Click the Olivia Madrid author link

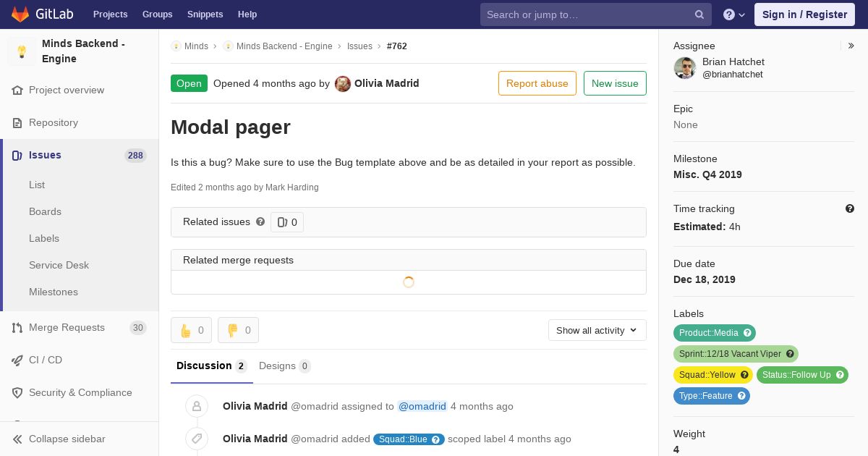(x=386, y=83)
